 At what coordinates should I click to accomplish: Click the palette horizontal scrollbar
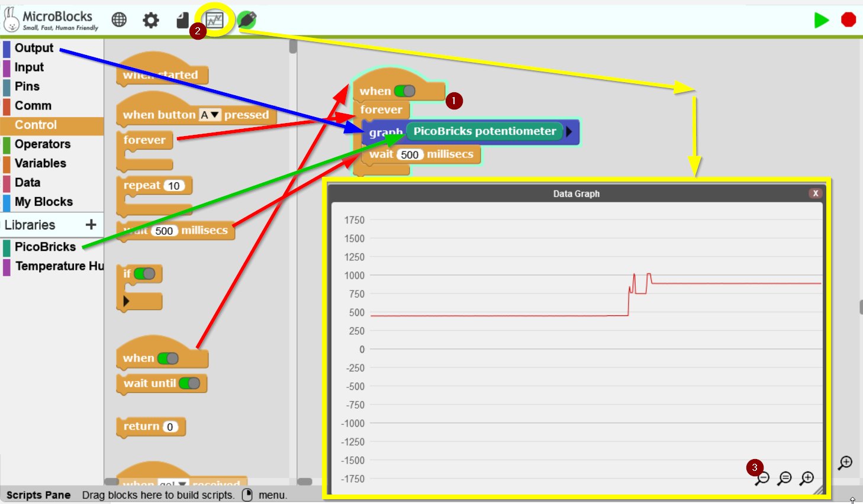coord(111,482)
